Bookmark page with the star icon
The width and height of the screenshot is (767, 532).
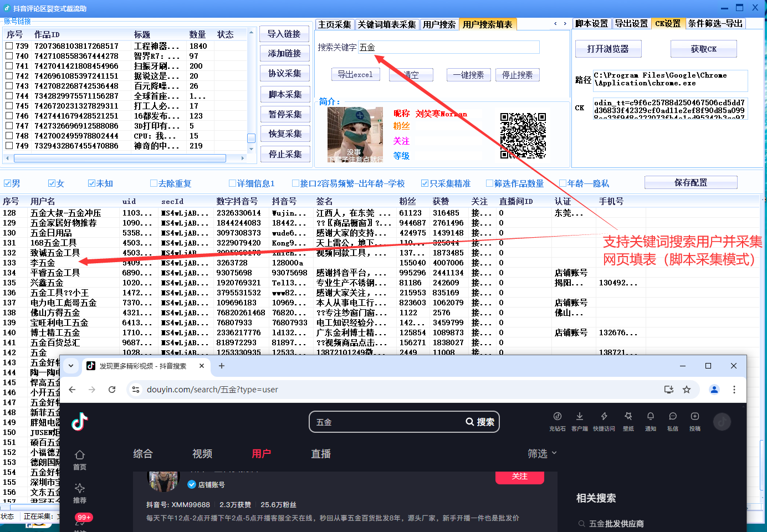(687, 390)
